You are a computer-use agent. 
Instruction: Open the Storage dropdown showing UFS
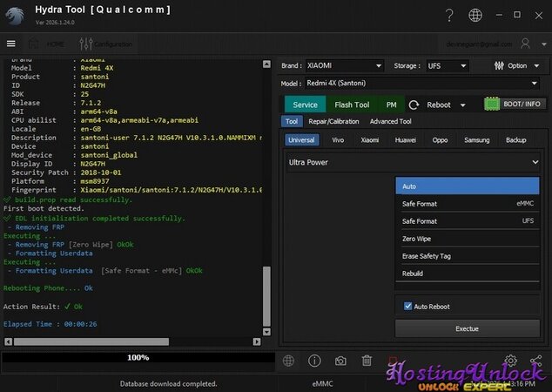click(447, 65)
